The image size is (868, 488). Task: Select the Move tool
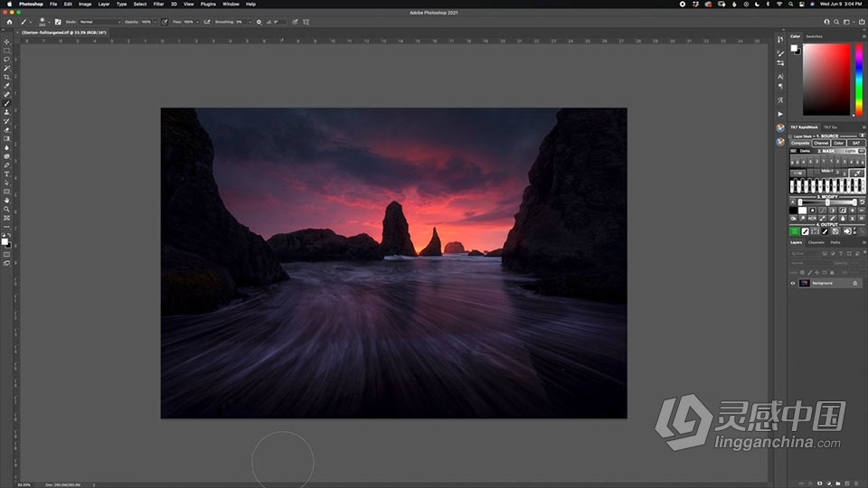tap(6, 42)
